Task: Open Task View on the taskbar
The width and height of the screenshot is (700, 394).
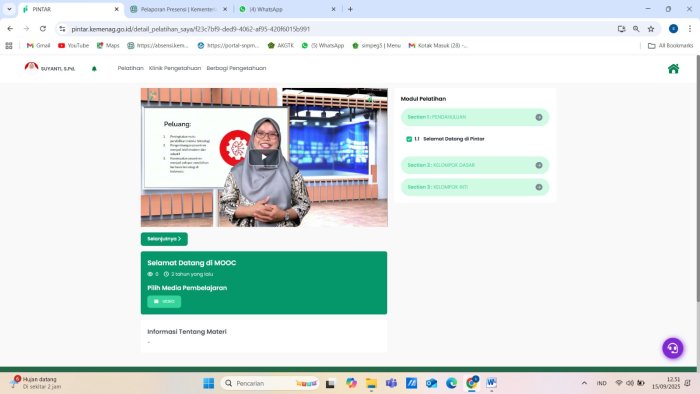Action: click(330, 383)
